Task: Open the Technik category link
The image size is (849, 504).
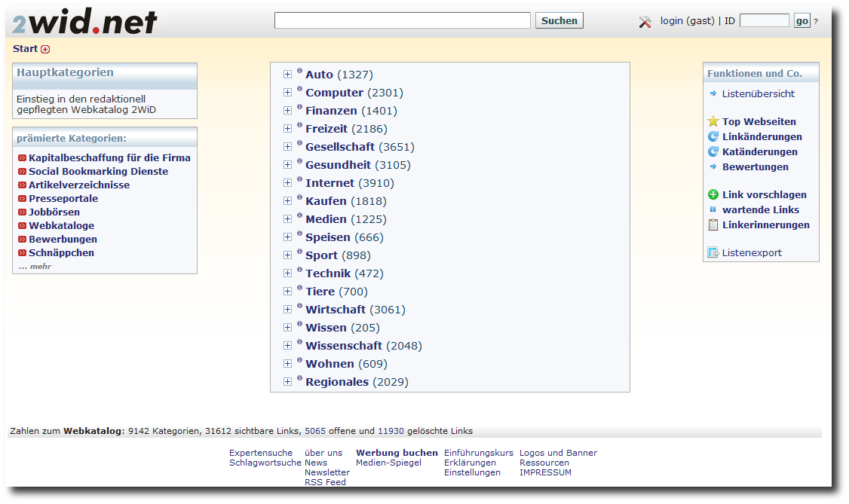Action: (x=327, y=273)
